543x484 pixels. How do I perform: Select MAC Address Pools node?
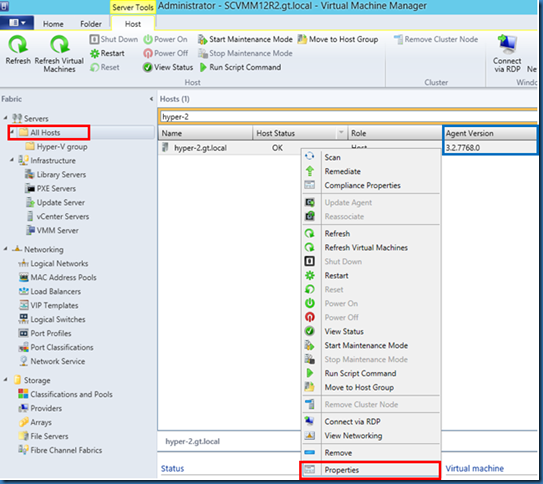tap(57, 278)
